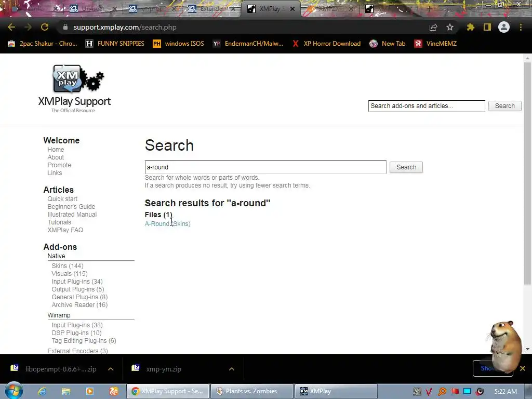532x399 pixels.
Task: Close the downloads bar
Action: 523,368
